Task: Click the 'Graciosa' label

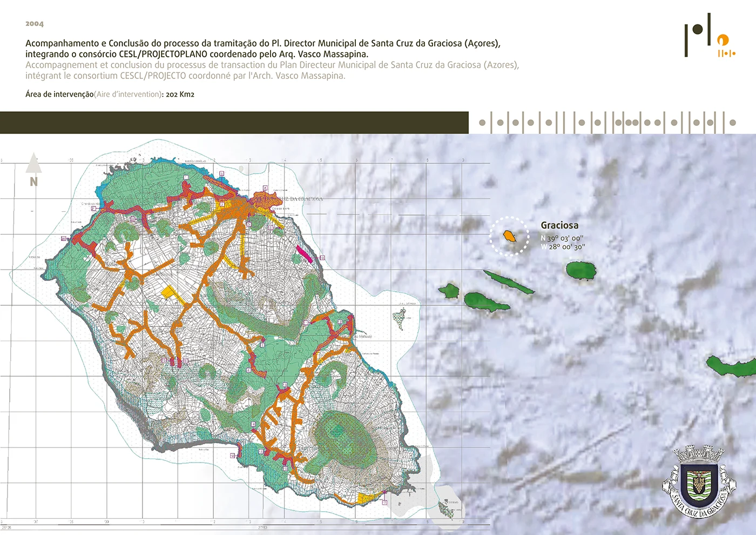Action: coord(559,225)
